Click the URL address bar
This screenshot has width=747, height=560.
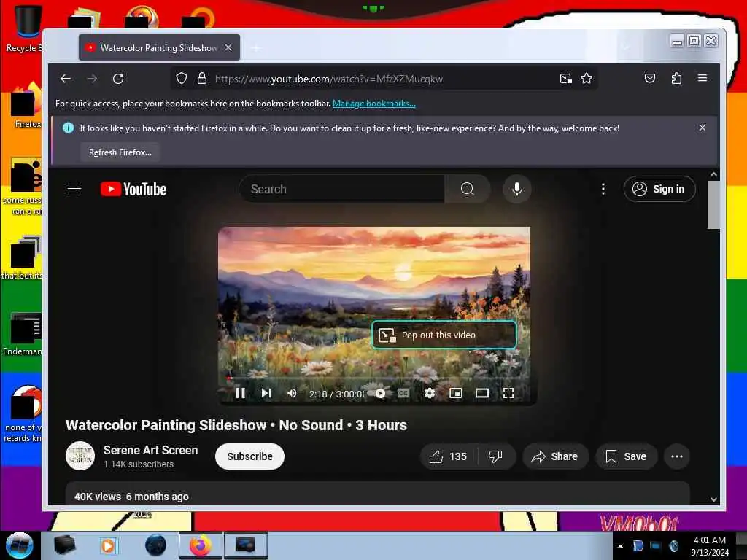pyautogui.click(x=384, y=79)
